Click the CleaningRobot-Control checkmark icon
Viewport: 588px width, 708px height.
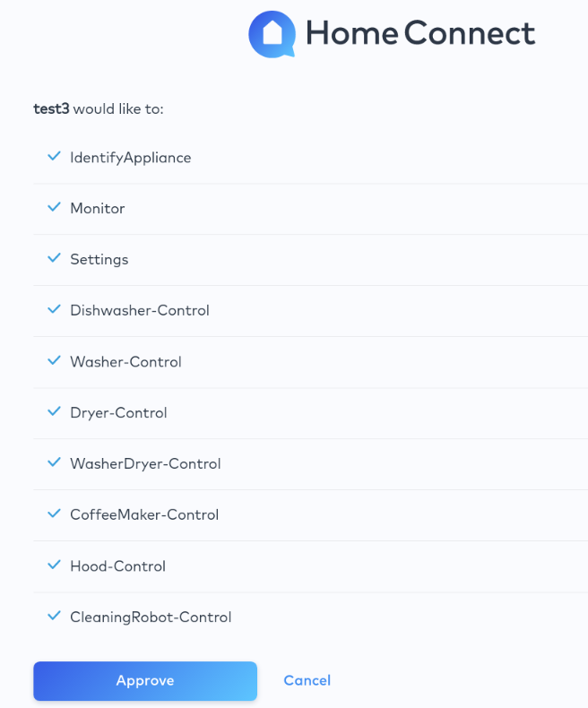pos(53,617)
